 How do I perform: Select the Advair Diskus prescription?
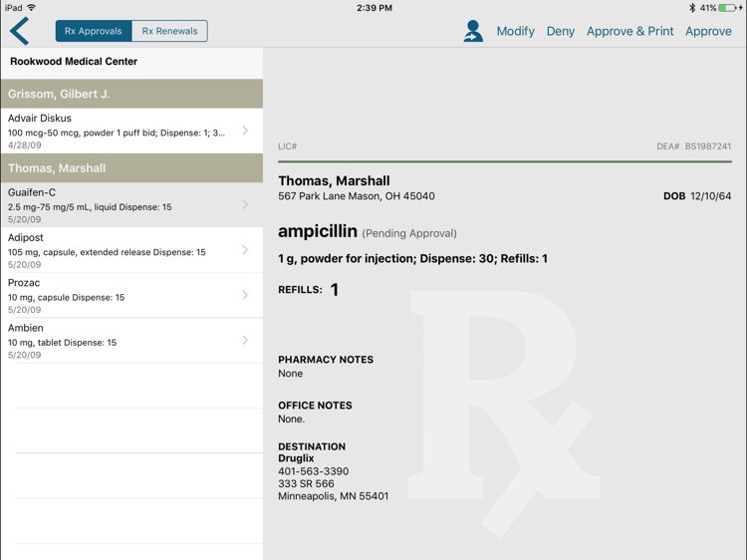[x=131, y=131]
